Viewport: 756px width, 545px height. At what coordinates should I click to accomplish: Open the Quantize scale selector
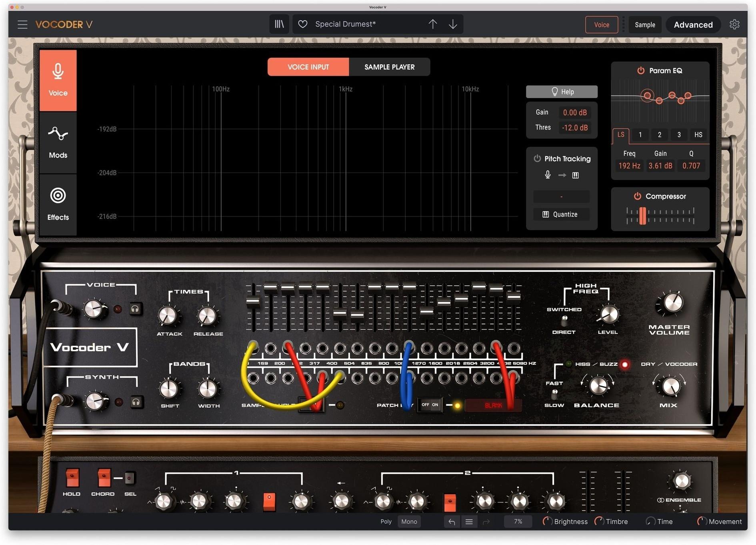[x=561, y=214]
